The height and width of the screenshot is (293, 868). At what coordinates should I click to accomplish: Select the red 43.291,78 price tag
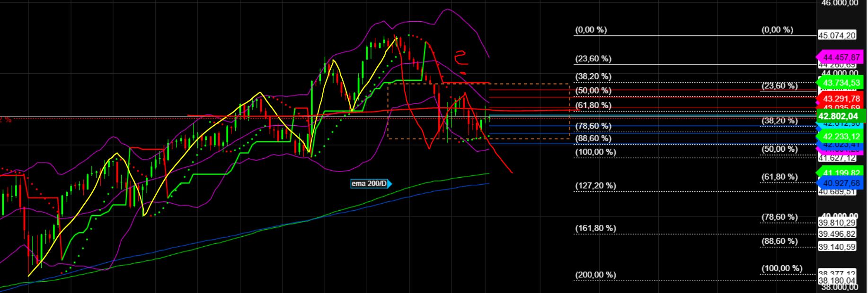click(841, 99)
